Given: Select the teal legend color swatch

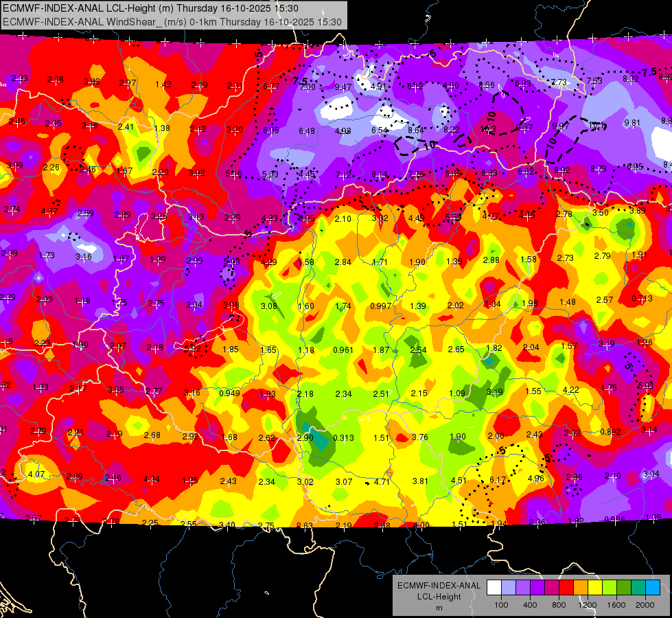Looking at the screenshot, I should point(638,588).
